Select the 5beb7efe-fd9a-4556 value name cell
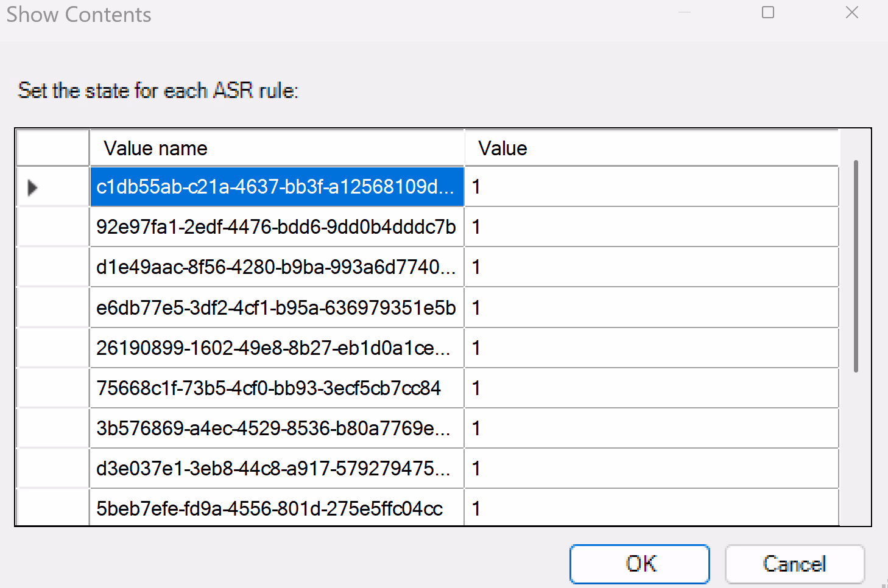 (277, 508)
